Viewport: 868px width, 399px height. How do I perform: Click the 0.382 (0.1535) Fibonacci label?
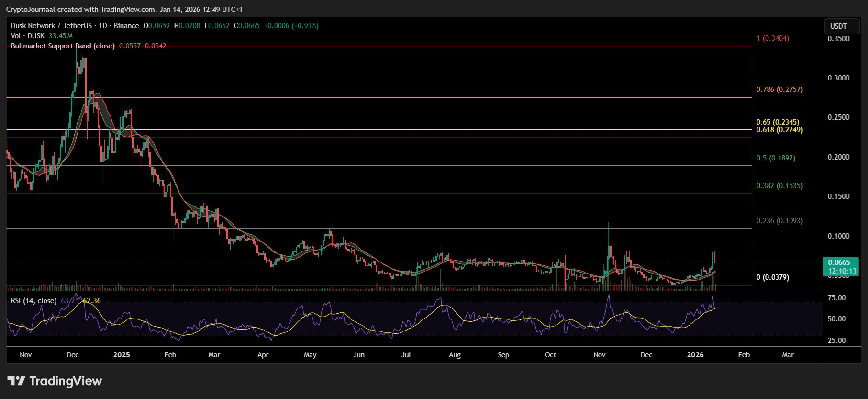click(779, 186)
